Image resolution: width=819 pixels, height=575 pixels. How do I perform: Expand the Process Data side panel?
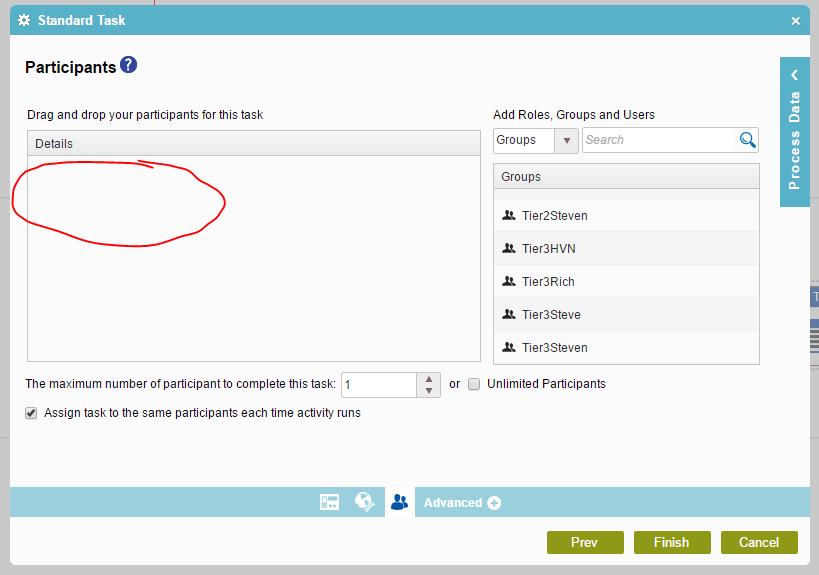[794, 131]
